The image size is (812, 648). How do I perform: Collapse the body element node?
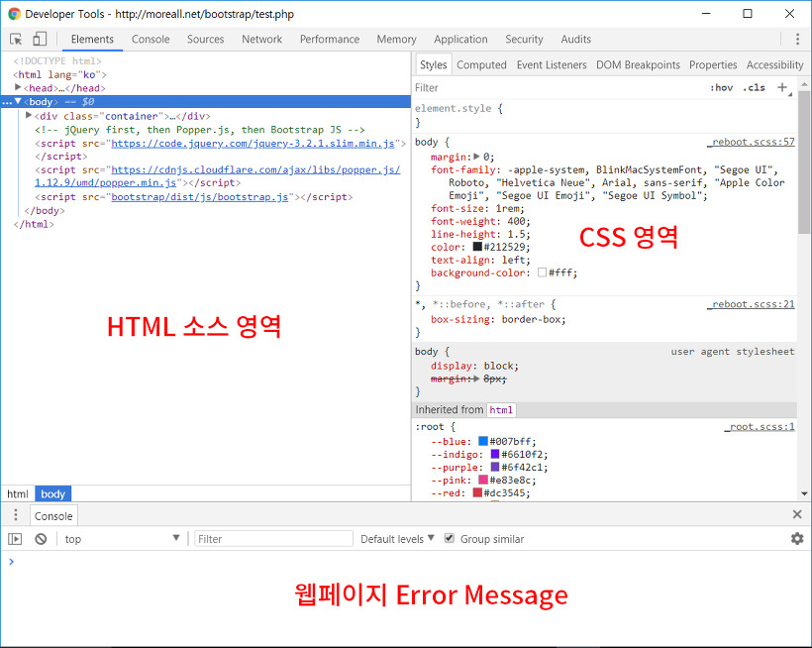pos(18,101)
